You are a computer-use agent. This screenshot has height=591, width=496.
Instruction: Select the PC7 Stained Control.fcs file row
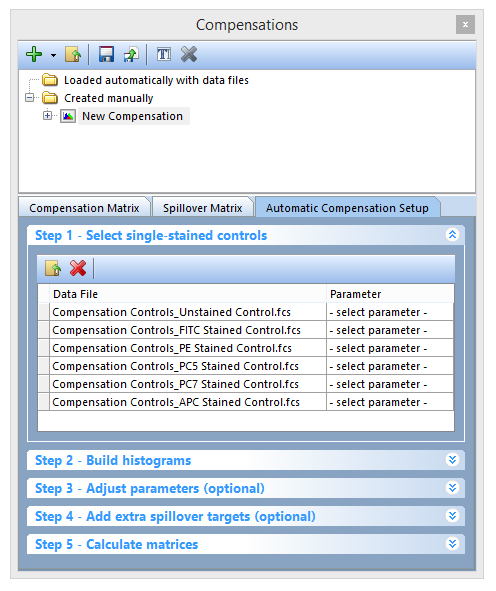pos(188,384)
